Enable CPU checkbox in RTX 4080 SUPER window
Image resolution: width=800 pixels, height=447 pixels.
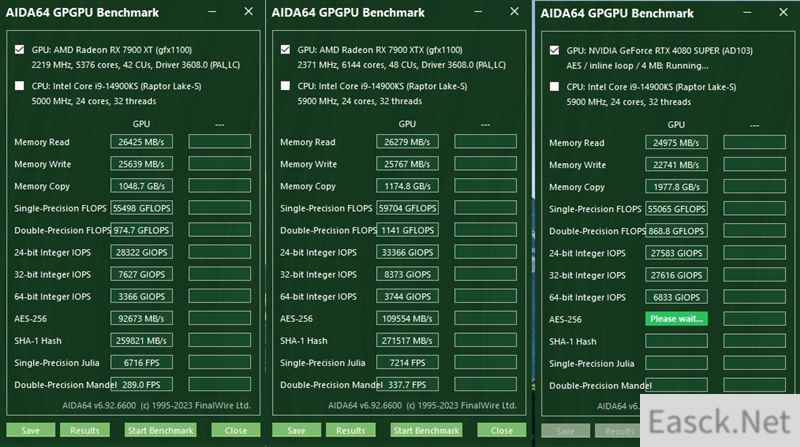coord(554,86)
